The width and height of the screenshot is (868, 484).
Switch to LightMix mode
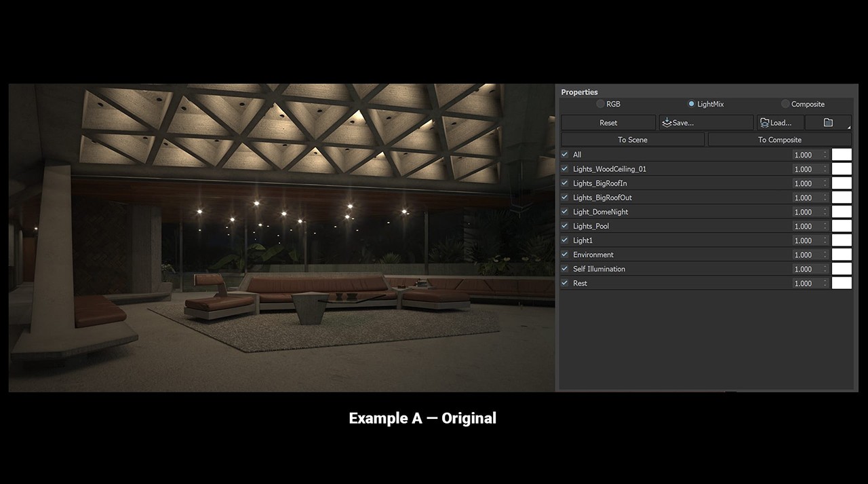click(691, 104)
